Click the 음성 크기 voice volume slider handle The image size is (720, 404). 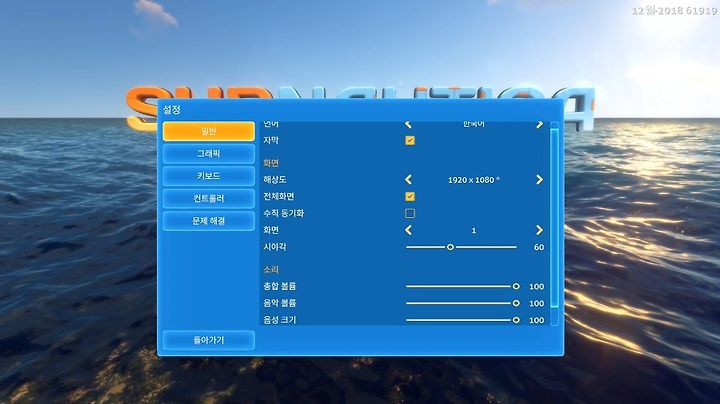pos(516,320)
